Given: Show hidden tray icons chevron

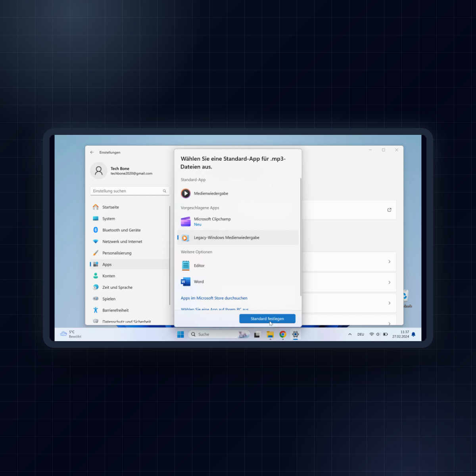Looking at the screenshot, I should (x=350, y=334).
